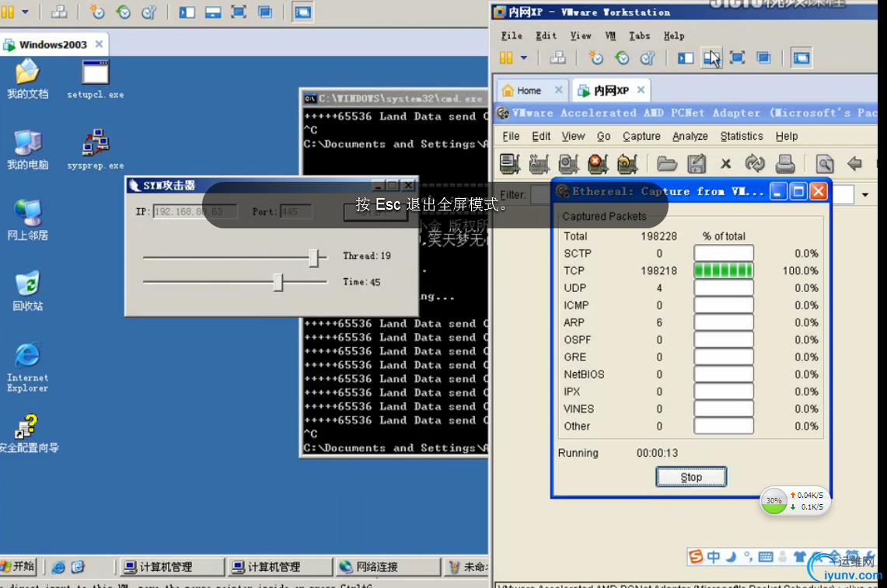Click Stop in the Ethereal capture dialog
The width and height of the screenshot is (887, 588).
click(690, 477)
